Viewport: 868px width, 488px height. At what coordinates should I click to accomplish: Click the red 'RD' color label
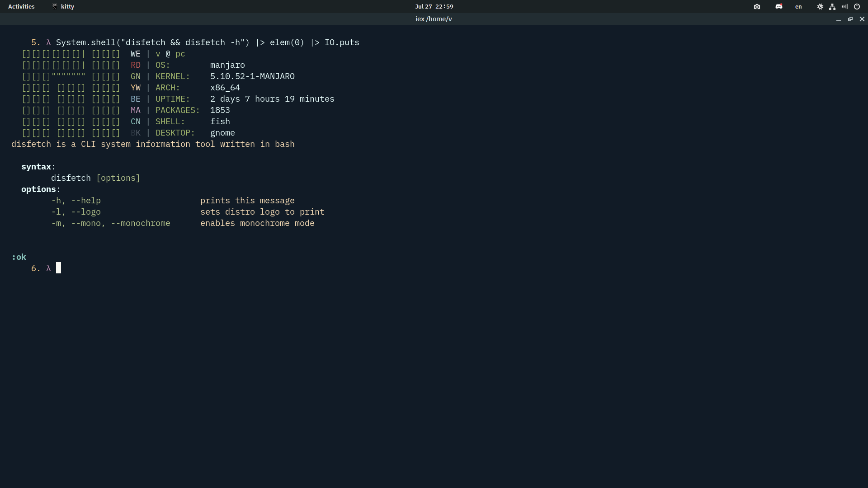coord(135,65)
